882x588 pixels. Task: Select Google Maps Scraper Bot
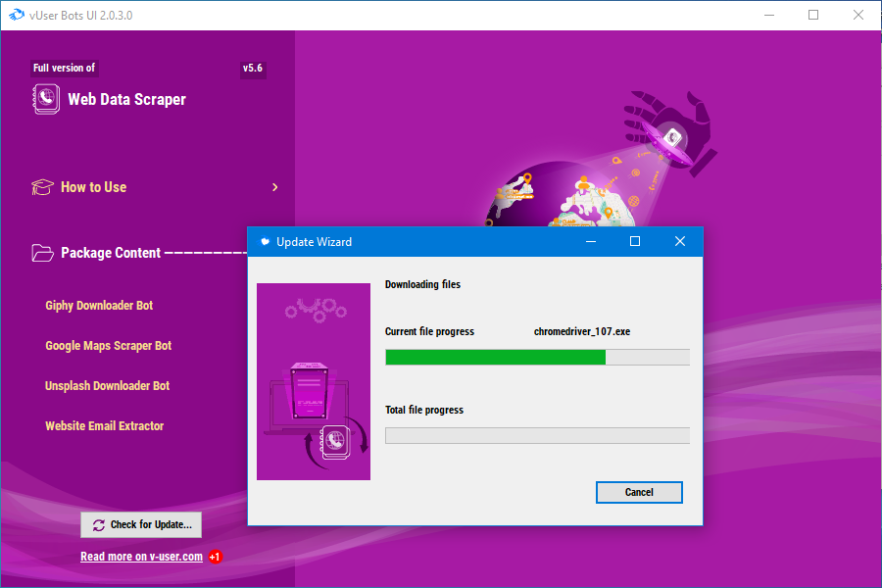click(109, 346)
